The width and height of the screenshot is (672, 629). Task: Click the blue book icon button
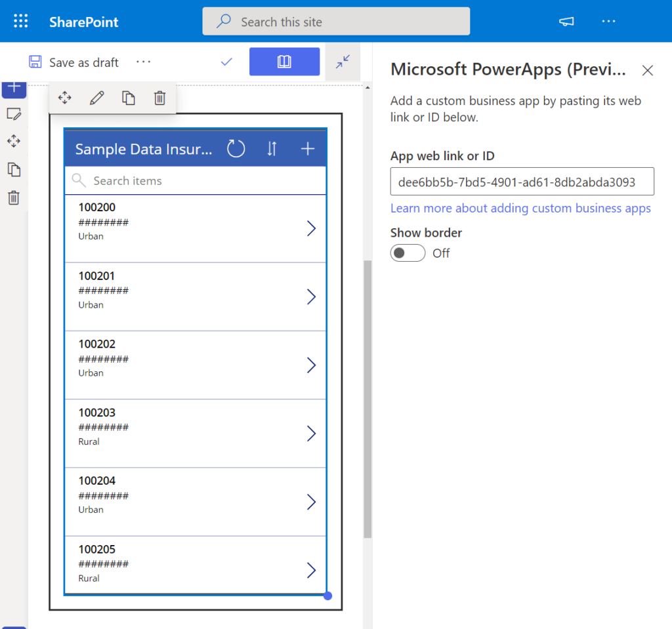pyautogui.click(x=284, y=62)
